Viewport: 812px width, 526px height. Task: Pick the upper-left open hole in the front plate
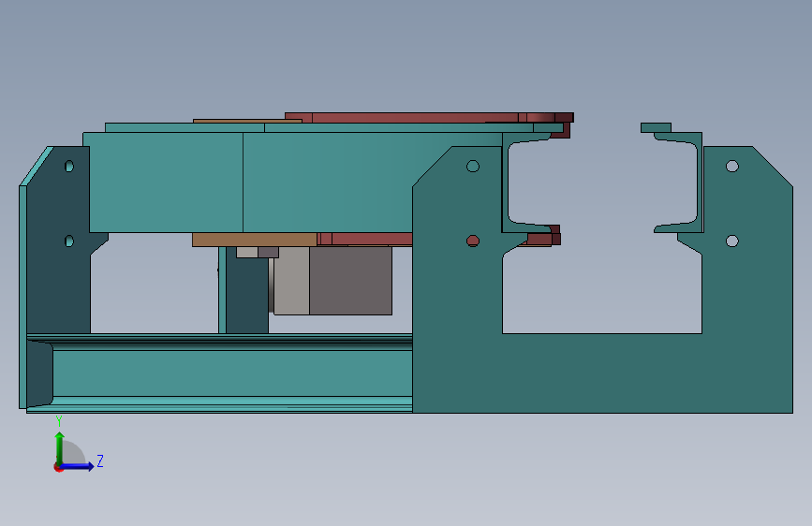click(x=473, y=167)
